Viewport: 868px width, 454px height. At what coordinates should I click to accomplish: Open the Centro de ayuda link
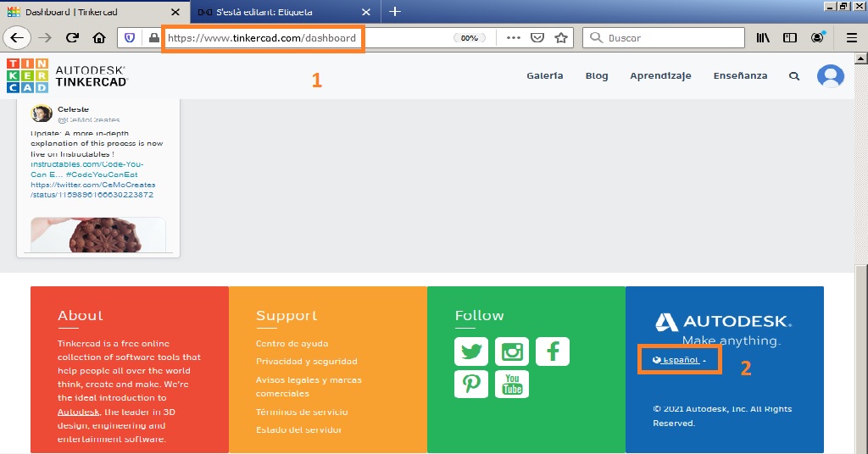[x=292, y=343]
